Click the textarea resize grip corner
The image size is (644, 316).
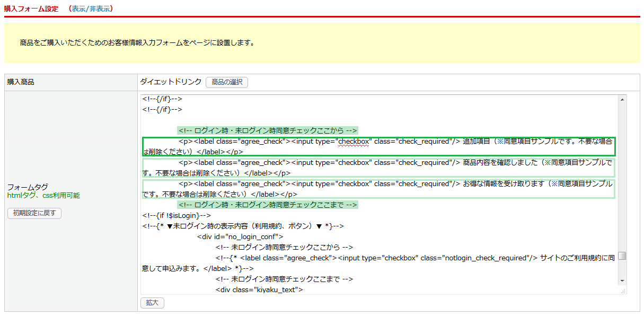coord(623,291)
